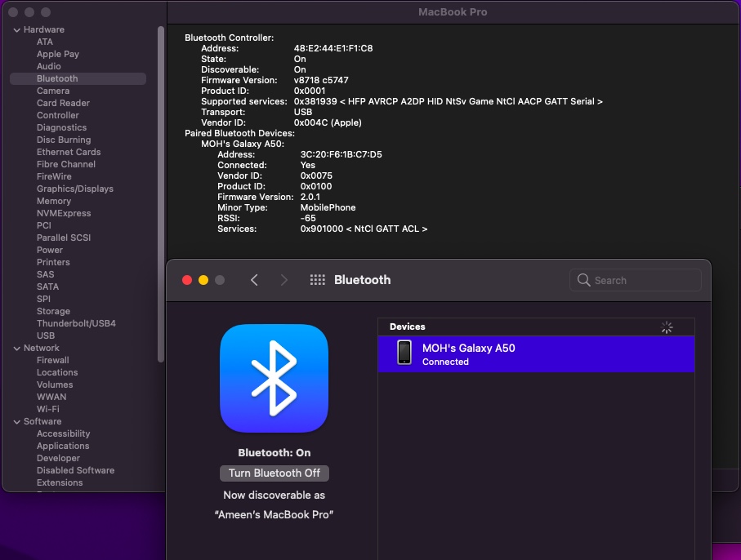741x560 pixels.
Task: Go back with the left chevron button
Action: pyautogui.click(x=254, y=280)
